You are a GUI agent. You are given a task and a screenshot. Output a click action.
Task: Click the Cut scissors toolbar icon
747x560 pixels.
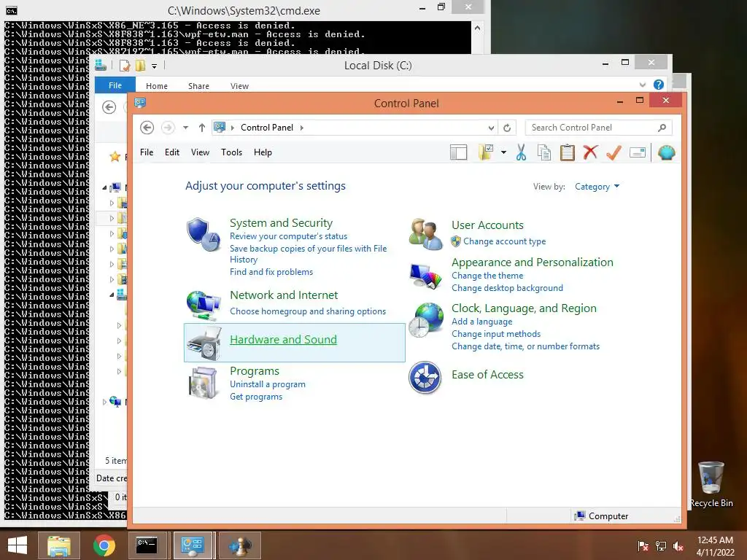(x=521, y=152)
